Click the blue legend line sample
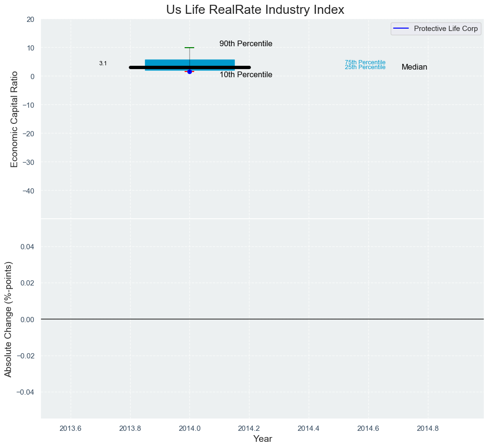The width and height of the screenshot is (489, 448). coord(402,29)
